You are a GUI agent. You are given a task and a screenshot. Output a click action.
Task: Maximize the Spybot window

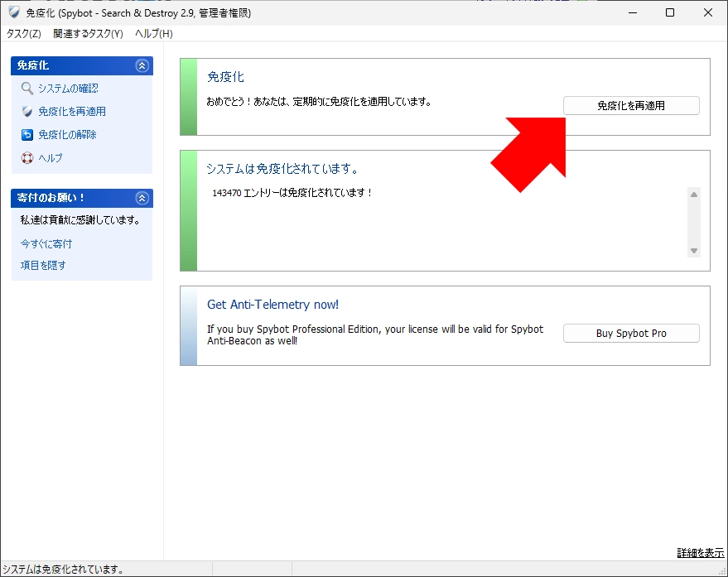coord(670,12)
